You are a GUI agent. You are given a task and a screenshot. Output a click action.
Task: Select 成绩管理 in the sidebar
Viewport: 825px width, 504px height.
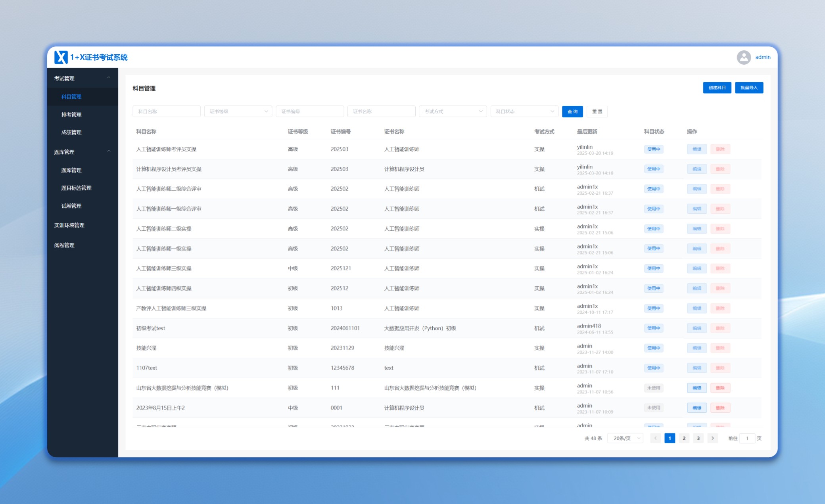pos(71,132)
